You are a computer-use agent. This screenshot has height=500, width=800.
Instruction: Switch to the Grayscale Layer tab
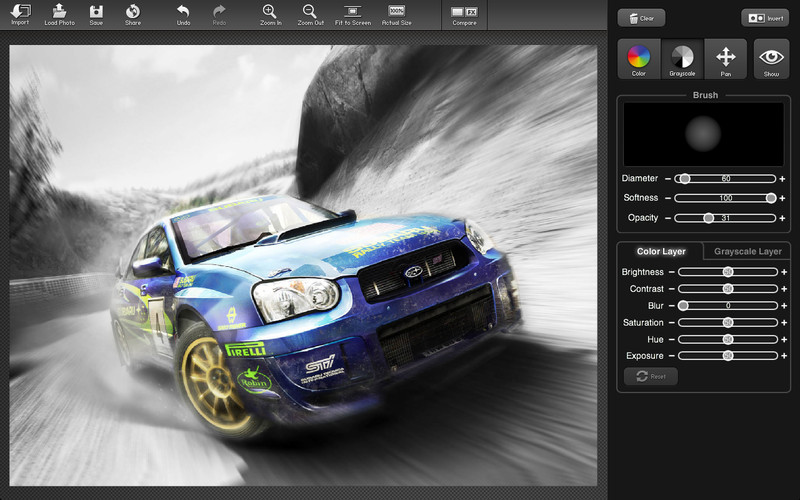coord(747,252)
